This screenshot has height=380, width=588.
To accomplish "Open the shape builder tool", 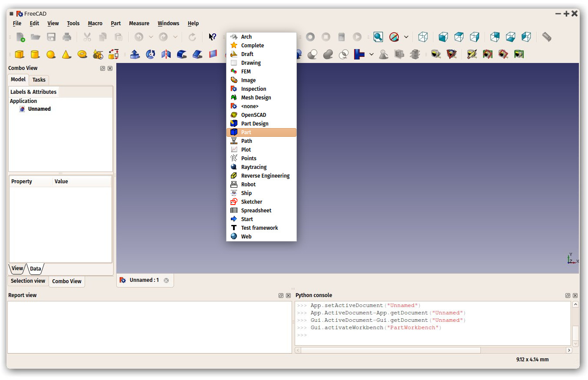I will click(x=113, y=54).
